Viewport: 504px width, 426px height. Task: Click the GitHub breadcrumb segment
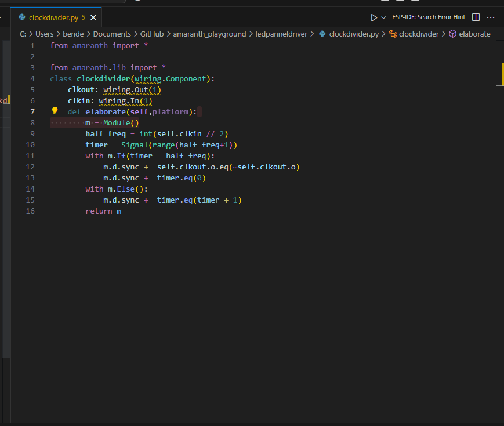pyautogui.click(x=151, y=34)
